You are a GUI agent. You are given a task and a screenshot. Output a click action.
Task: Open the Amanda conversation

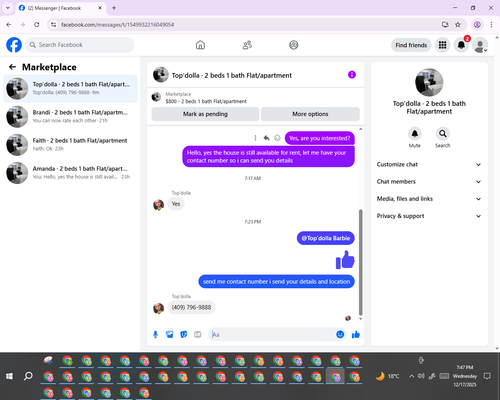click(70, 173)
